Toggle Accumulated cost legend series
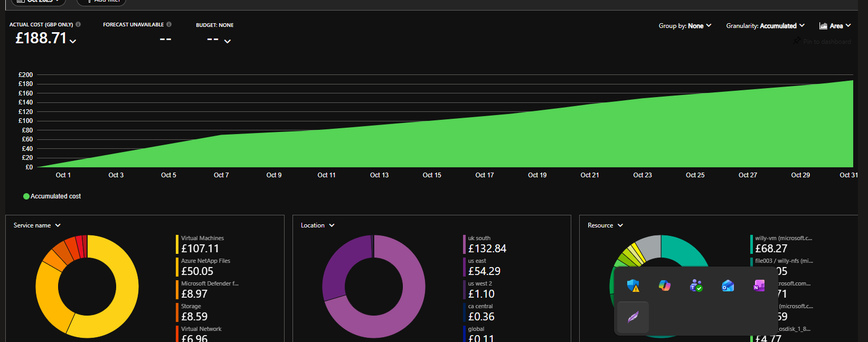Viewport: 868px width, 342px height. click(x=52, y=196)
